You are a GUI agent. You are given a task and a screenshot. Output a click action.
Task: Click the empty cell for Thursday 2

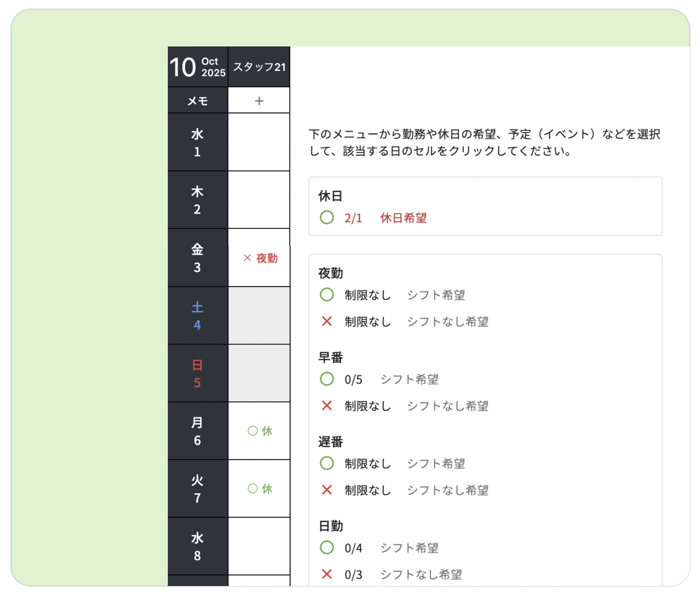click(259, 200)
